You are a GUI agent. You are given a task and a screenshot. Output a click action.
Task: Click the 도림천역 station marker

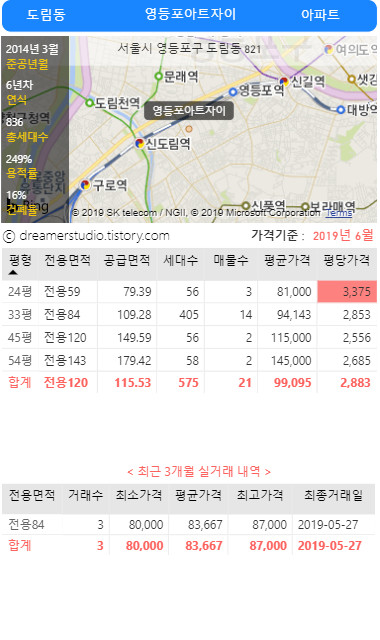coord(89,102)
